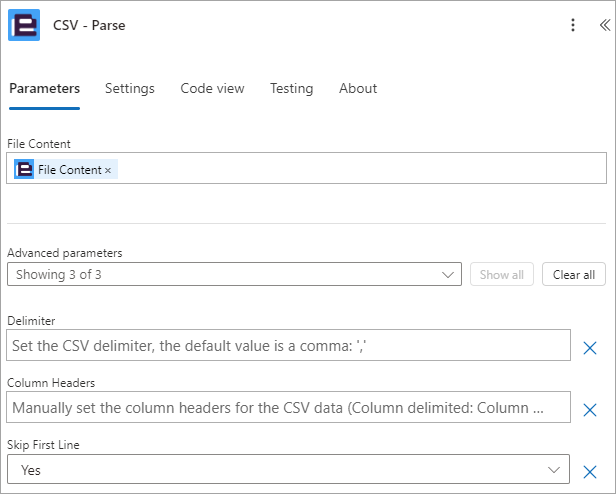The height and width of the screenshot is (494, 616).
Task: Collapse the panel with double chevron icon
Action: 605,25
